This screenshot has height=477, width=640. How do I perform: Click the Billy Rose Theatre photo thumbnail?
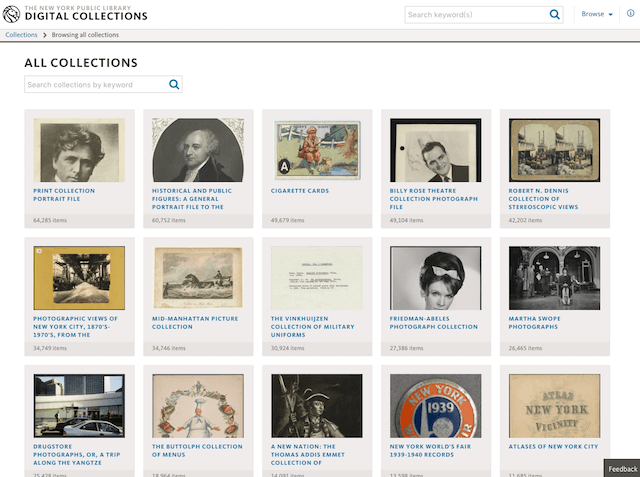436,150
